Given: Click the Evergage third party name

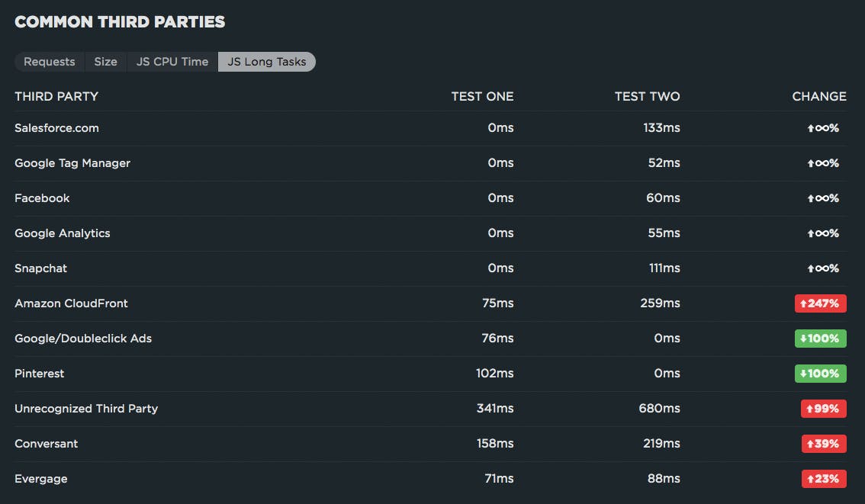Looking at the screenshot, I should tap(41, 478).
